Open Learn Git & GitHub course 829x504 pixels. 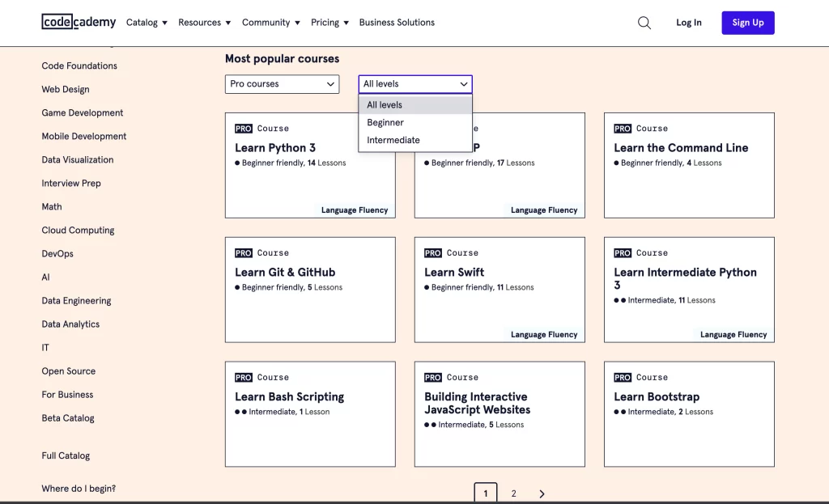[310, 290]
